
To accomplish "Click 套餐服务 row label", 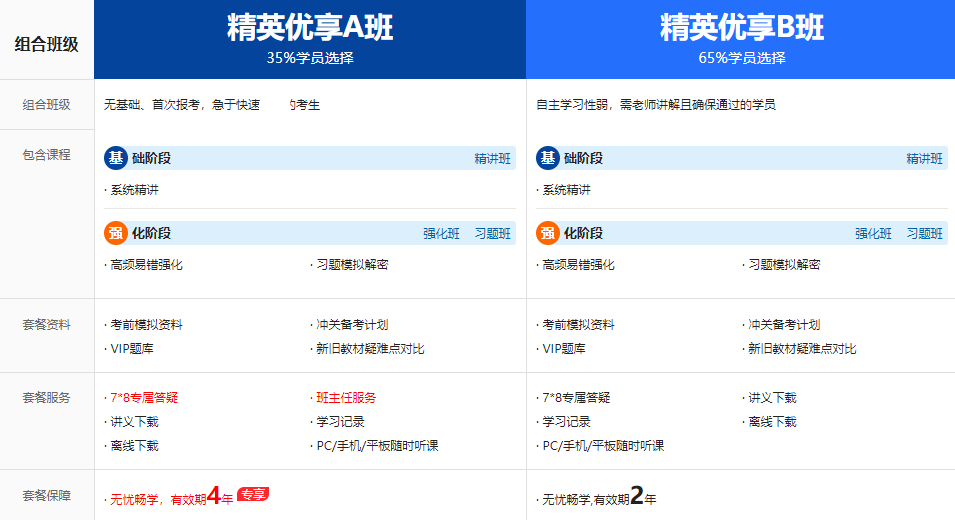I will pyautogui.click(x=47, y=398).
